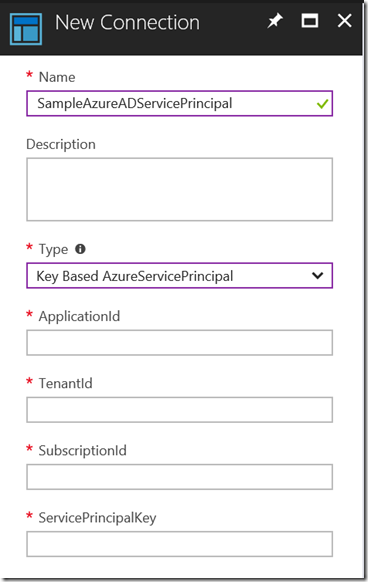This screenshot has height=582, width=368.
Task: Click the green validation checkmark in Name
Action: coord(322,104)
